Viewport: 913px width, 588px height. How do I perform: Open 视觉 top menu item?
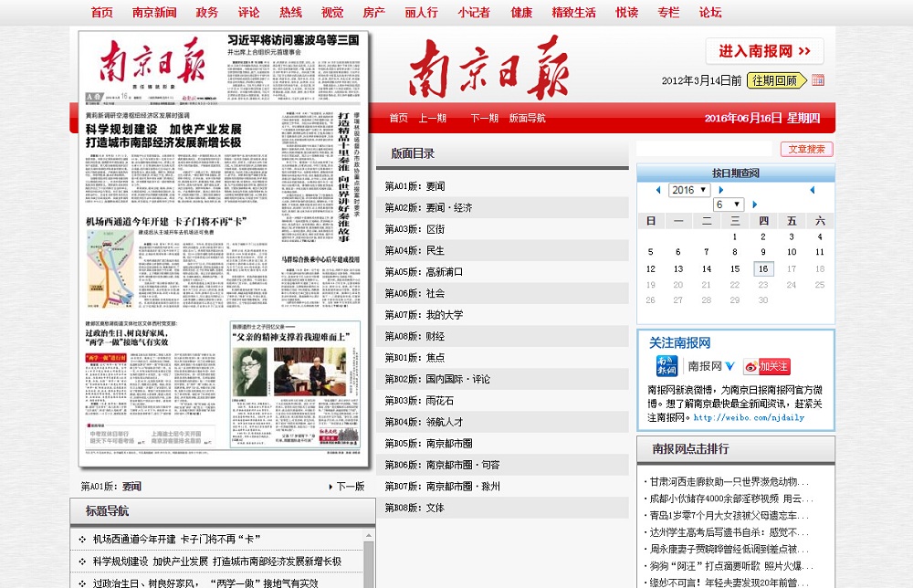pos(332,12)
